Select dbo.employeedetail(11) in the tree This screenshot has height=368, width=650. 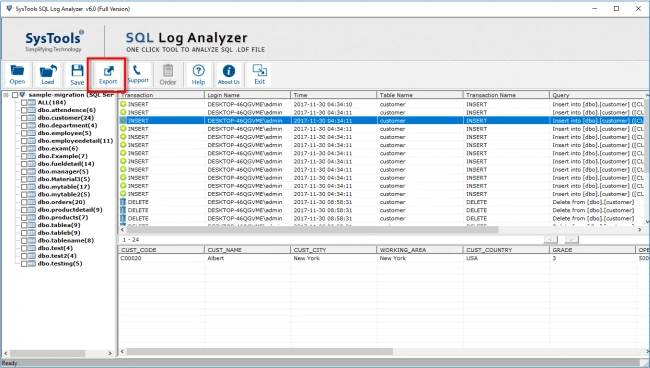(x=75, y=141)
